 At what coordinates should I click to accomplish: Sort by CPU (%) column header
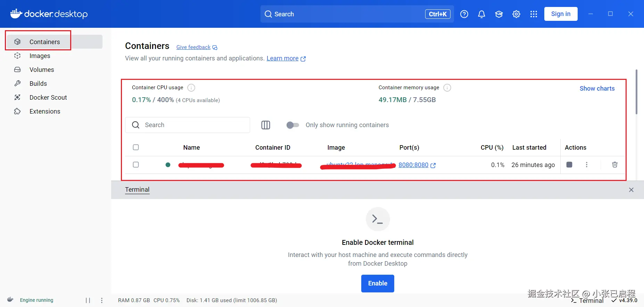(492, 148)
